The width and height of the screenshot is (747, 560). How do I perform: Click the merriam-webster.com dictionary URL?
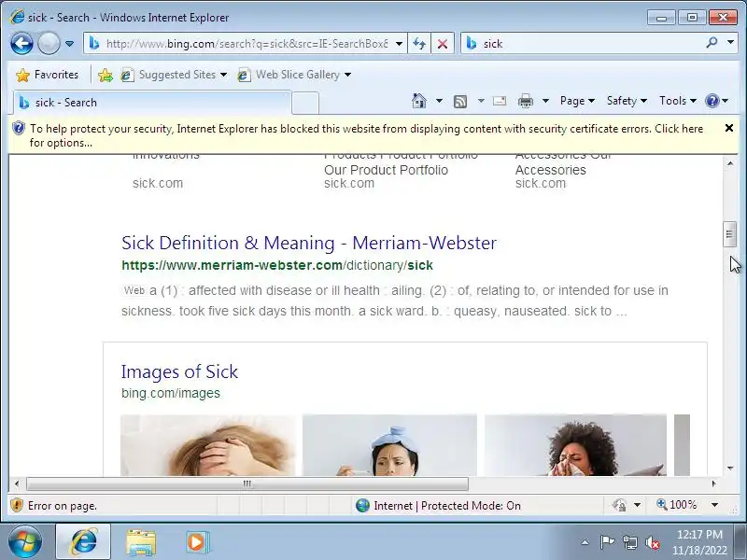(277, 265)
